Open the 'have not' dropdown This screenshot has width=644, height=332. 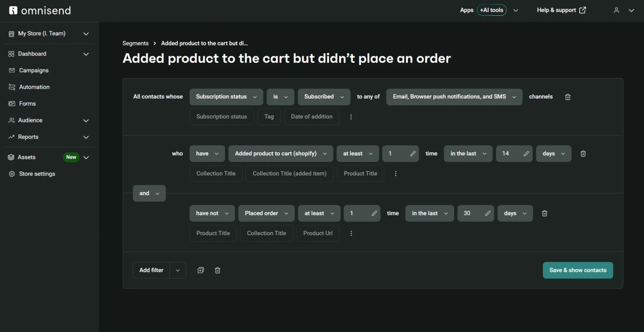coord(212,213)
